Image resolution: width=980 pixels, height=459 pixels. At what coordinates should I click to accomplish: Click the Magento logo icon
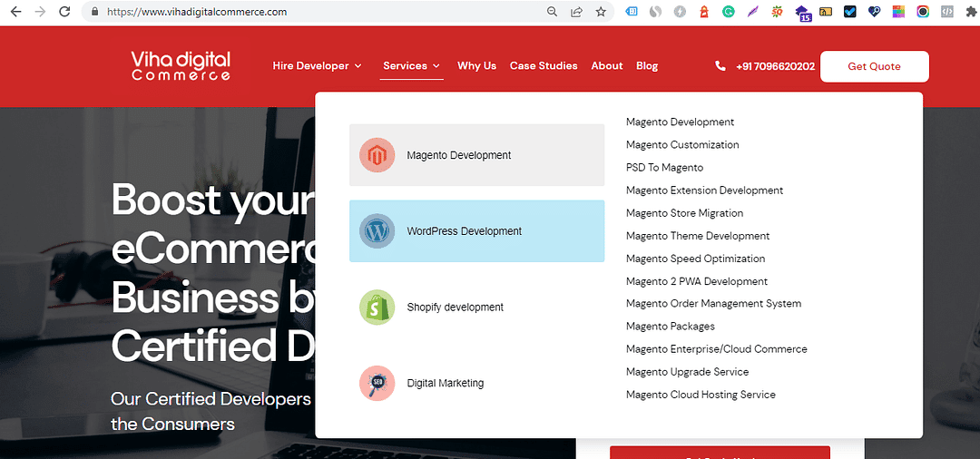377,155
